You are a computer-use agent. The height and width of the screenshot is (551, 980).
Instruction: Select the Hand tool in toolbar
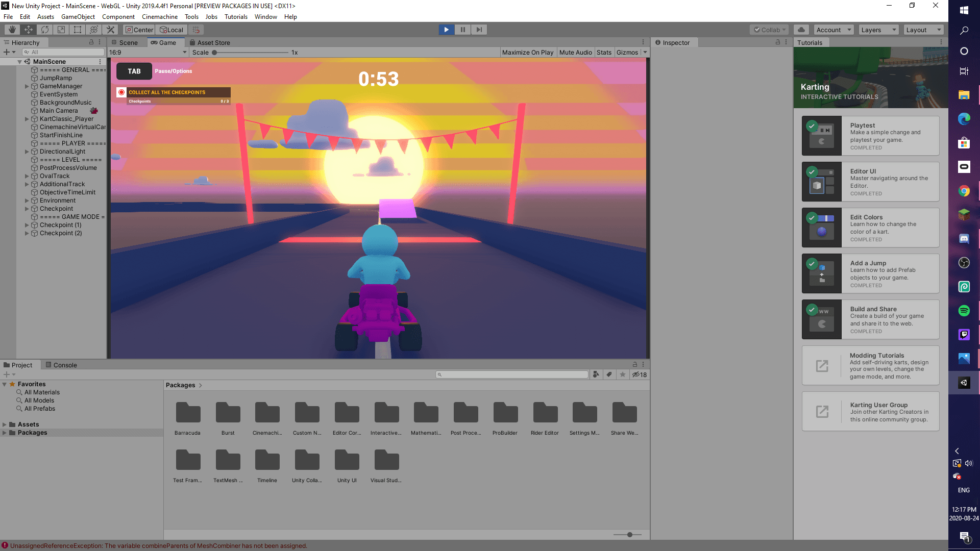coord(12,30)
